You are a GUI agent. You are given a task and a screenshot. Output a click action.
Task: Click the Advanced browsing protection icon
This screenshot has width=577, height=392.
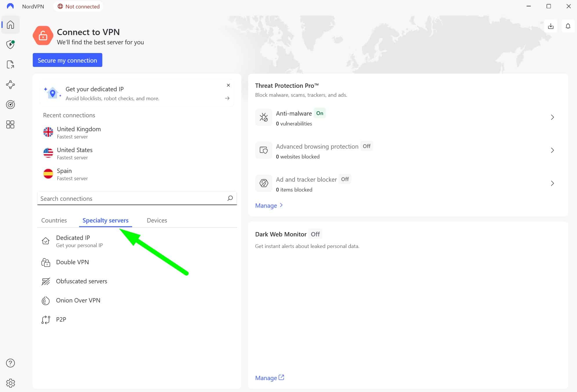coord(263,150)
